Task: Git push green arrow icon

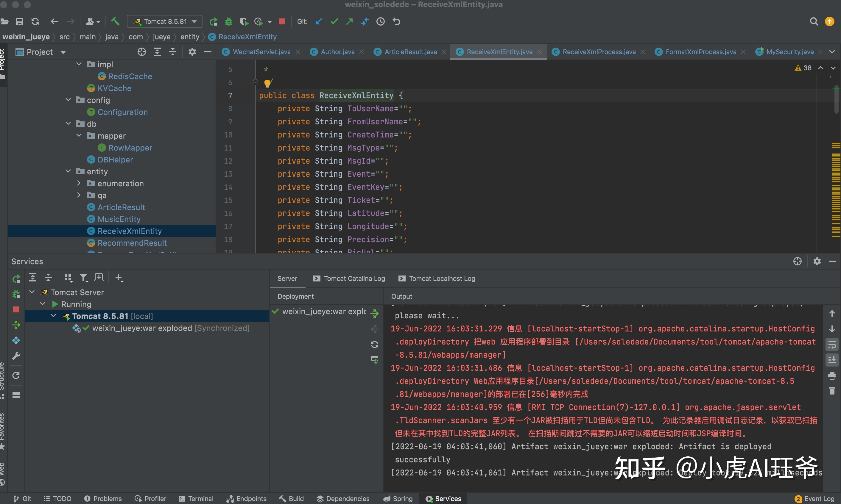Action: 349,21
